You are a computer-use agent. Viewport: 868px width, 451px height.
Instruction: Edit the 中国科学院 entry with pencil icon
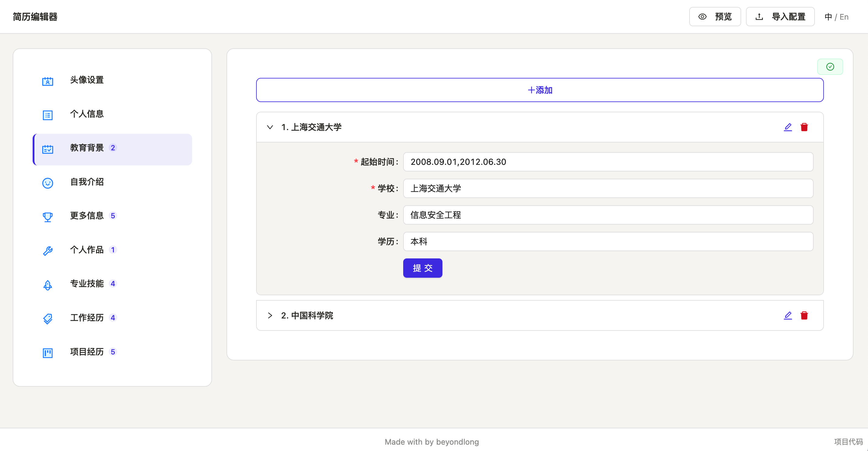click(788, 315)
